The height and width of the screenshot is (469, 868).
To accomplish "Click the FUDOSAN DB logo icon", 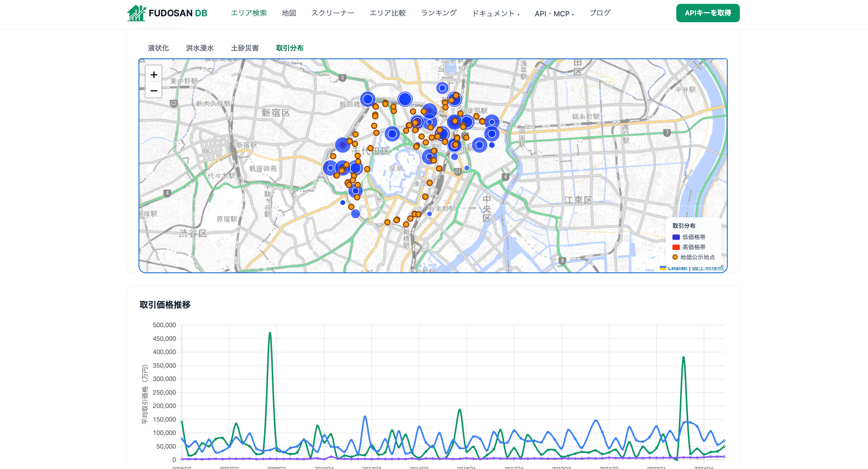I will pos(136,13).
